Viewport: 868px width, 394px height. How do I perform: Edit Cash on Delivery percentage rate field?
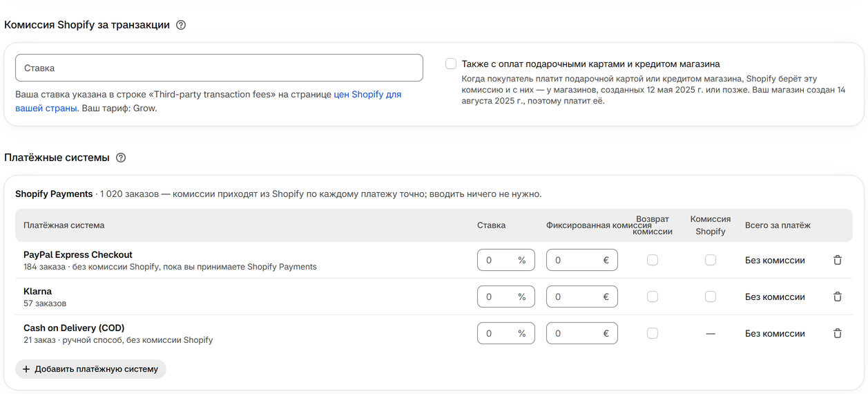tap(506, 333)
